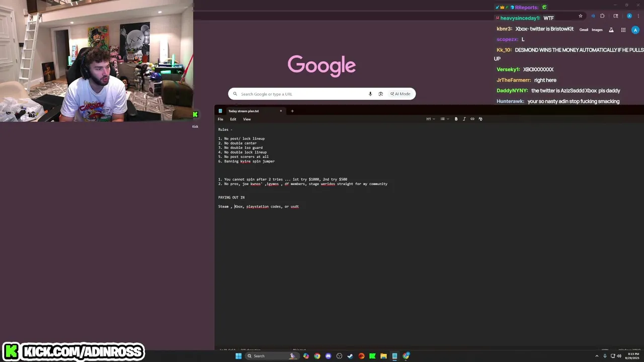Open Discord from the taskbar
The height and width of the screenshot is (362, 644).
click(328, 356)
